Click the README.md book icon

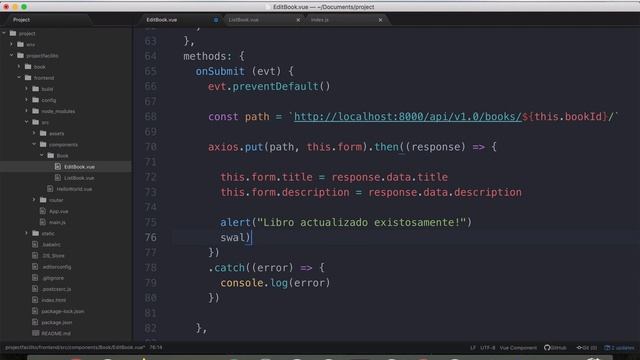36,333
